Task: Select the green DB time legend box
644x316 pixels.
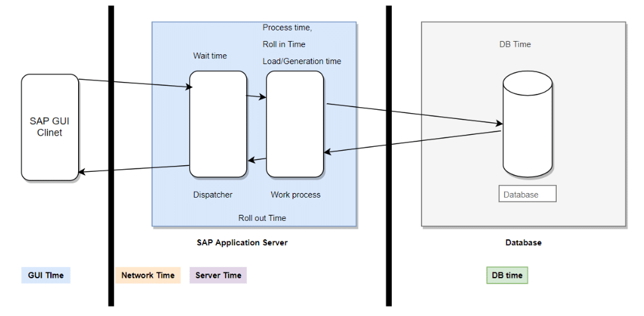Action: (507, 275)
